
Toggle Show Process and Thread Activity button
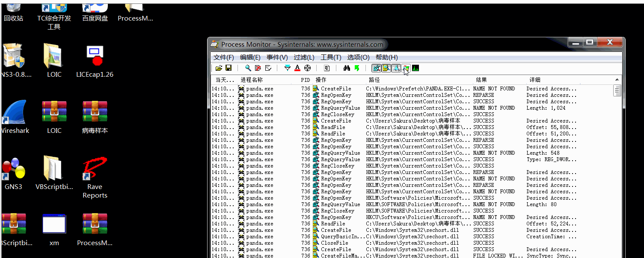click(406, 68)
